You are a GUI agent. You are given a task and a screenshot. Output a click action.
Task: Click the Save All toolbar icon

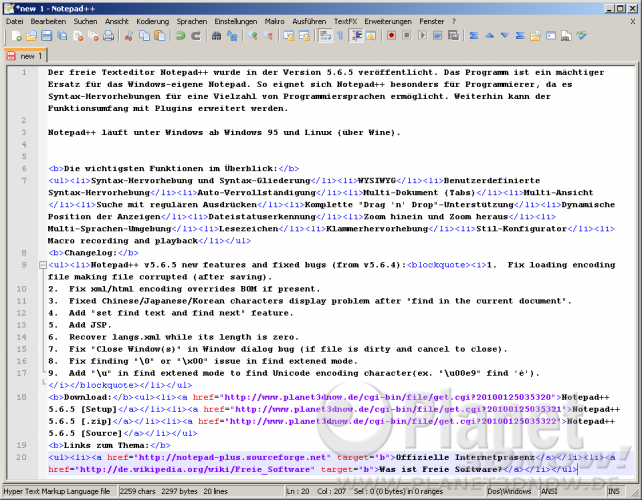[x=62, y=36]
